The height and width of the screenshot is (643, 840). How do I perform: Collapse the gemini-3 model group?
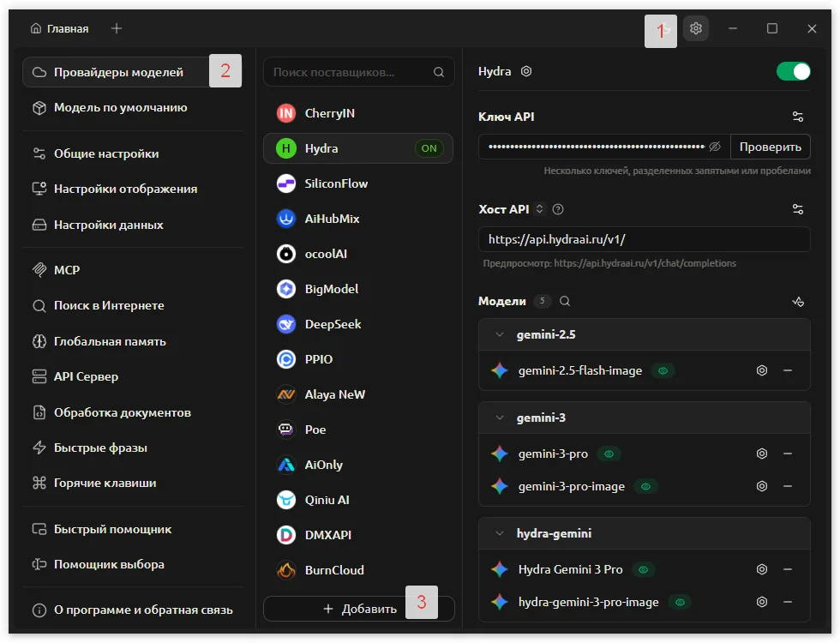tap(500, 418)
